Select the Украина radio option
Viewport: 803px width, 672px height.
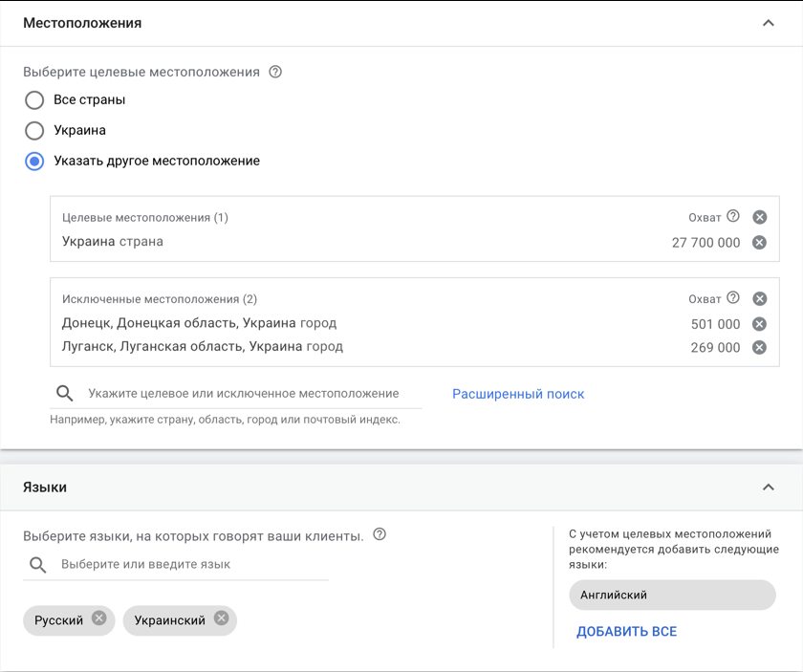34,130
